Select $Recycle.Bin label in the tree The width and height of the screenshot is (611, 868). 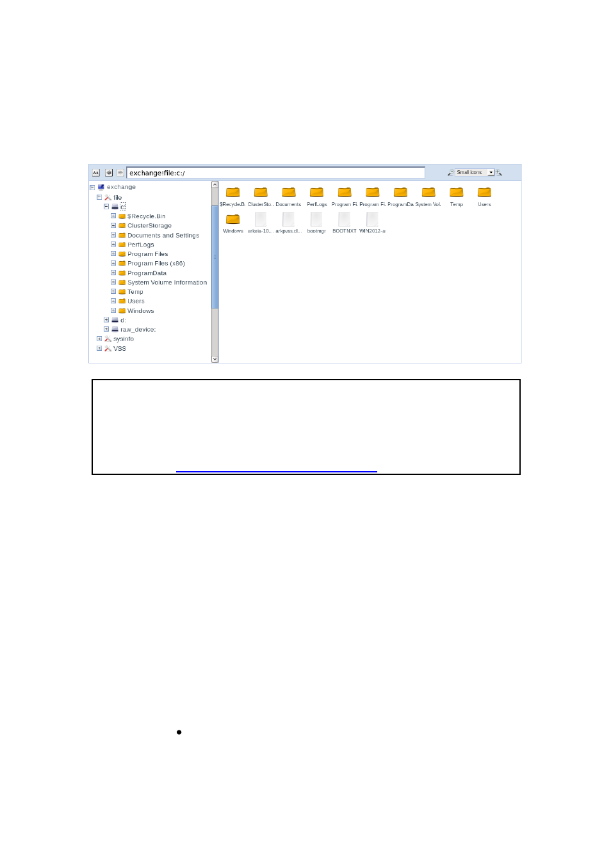point(146,216)
